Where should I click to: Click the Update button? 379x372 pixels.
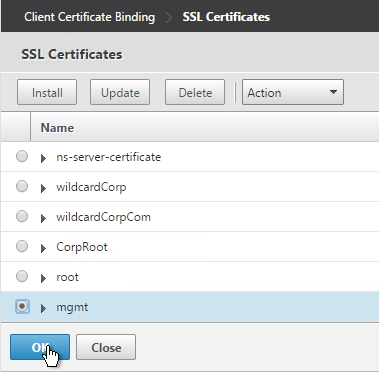coord(120,92)
